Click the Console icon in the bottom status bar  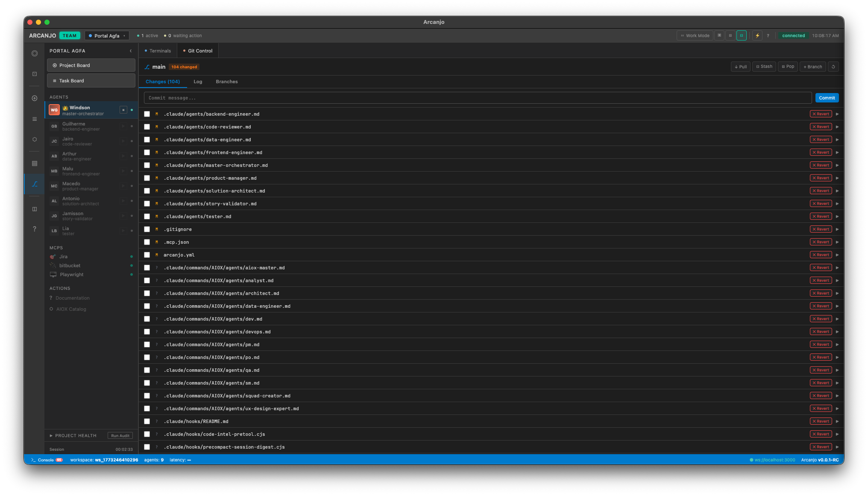[x=33, y=460]
